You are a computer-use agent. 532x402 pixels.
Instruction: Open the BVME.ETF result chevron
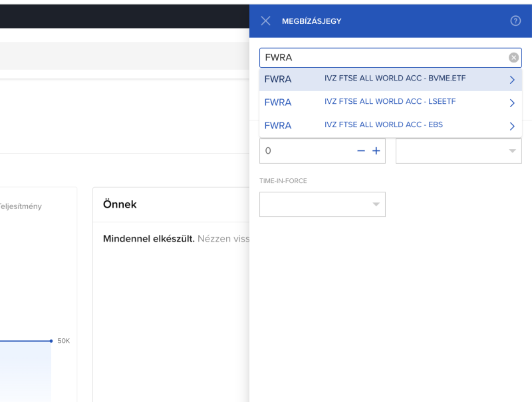pyautogui.click(x=512, y=80)
